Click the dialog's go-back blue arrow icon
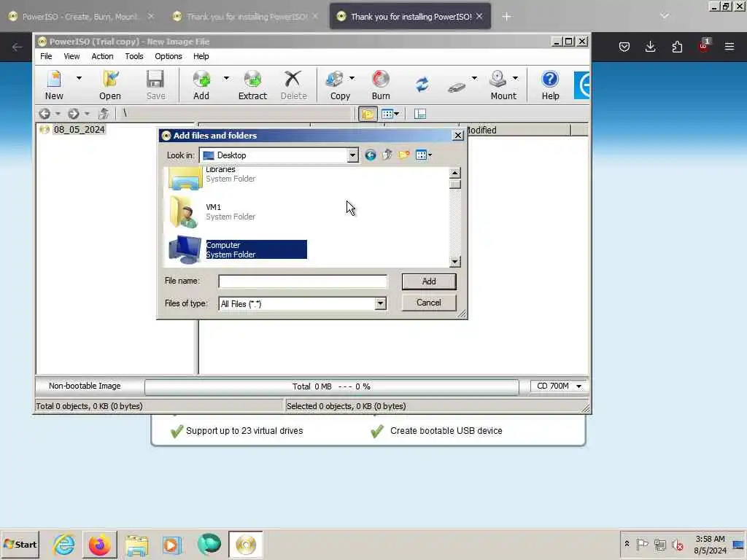Screen dimensions: 747x560 [370, 155]
